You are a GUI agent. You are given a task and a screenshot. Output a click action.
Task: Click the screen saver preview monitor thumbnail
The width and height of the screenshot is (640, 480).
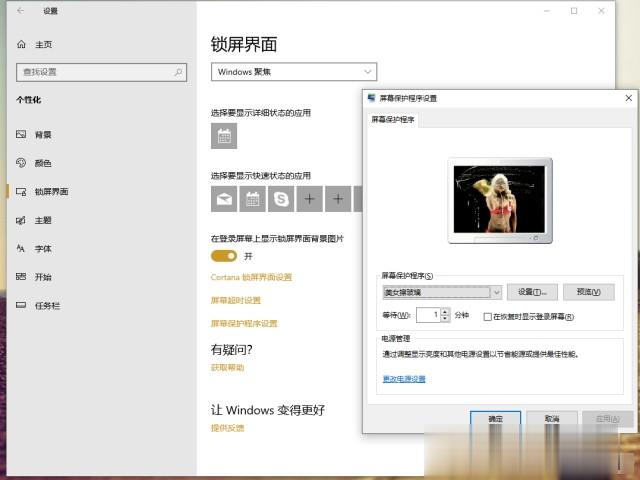point(500,200)
